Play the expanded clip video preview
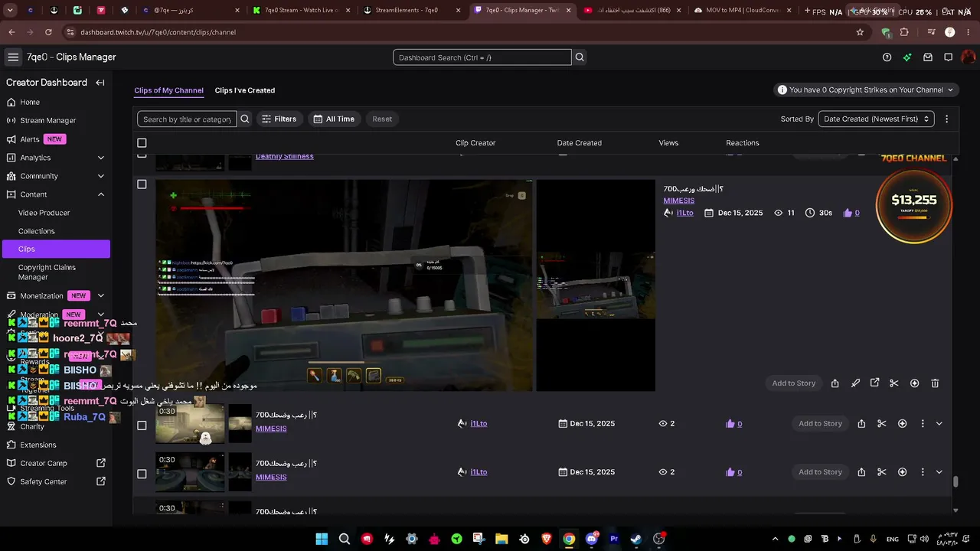980x551 pixels. (x=345, y=285)
